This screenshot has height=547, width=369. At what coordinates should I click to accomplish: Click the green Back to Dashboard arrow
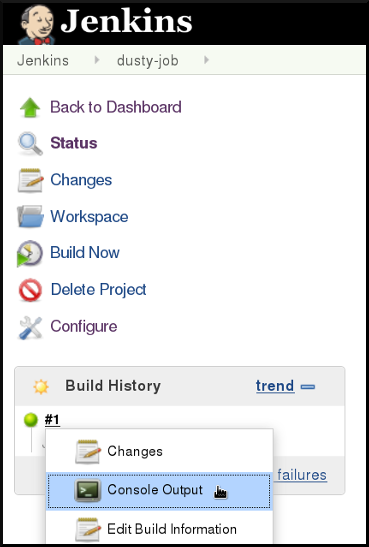30,107
